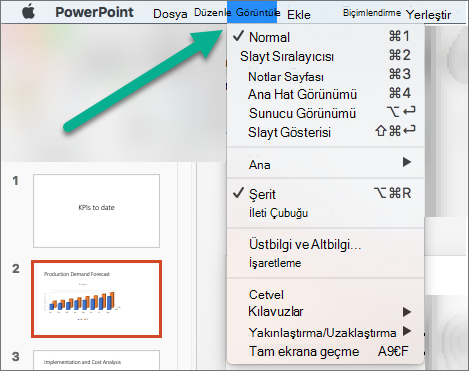Select the checked Normal view option
The width and height of the screenshot is (469, 371).
[325, 37]
